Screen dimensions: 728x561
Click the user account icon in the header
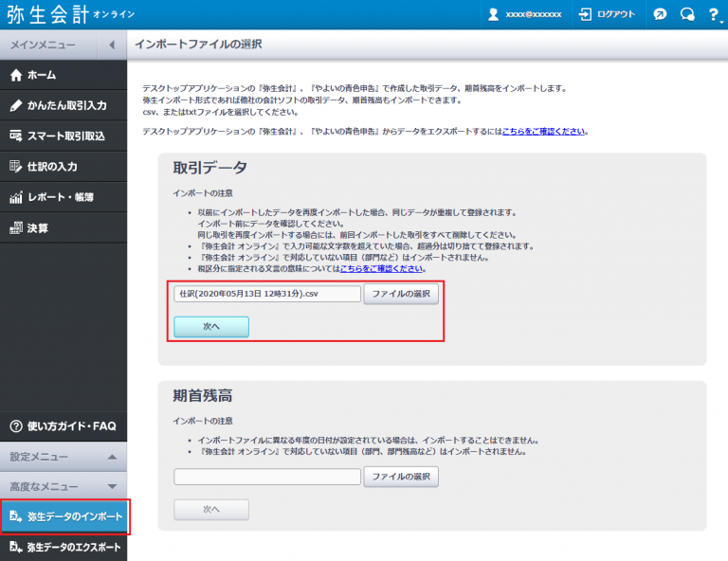(x=493, y=14)
